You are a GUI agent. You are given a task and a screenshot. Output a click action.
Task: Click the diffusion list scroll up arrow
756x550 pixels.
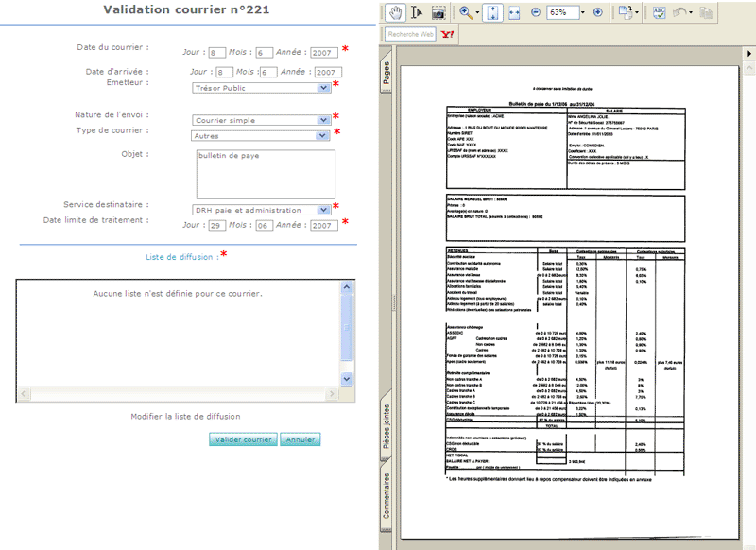(346, 287)
